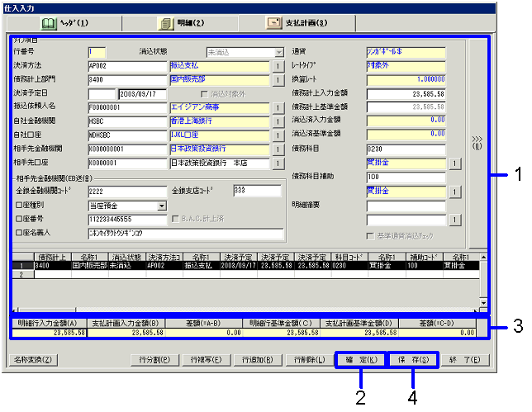Click the 口座名義人 input field
532x412 pixels.
[186, 234]
